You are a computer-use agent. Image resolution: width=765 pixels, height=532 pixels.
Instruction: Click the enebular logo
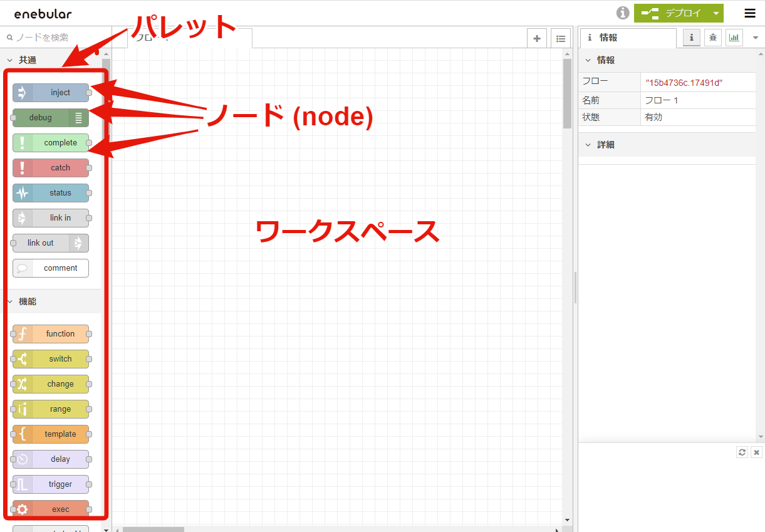pyautogui.click(x=43, y=14)
